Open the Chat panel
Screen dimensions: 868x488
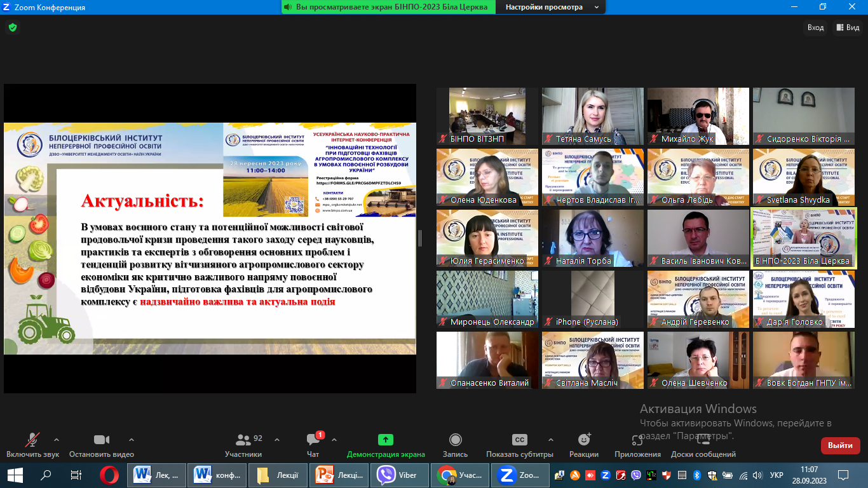click(313, 440)
